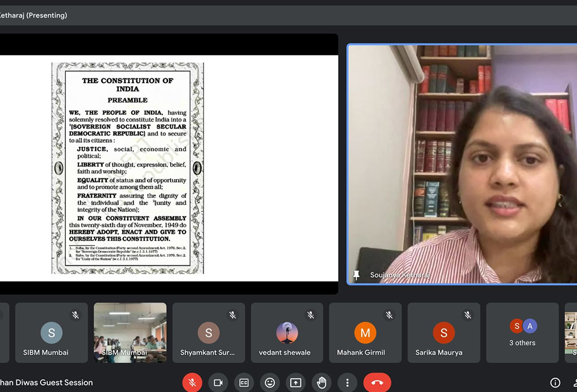Click the presented Constitution Preamble slide
Screen dimensions: 577x392
coord(128,168)
